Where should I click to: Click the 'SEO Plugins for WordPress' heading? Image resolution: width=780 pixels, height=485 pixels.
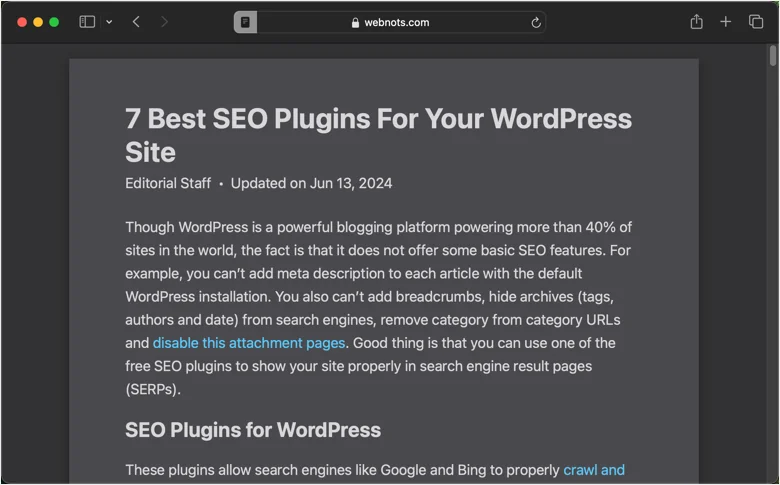253,430
